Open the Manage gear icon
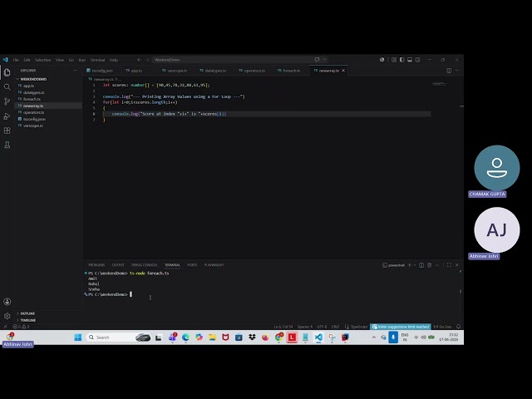 pos(7,316)
